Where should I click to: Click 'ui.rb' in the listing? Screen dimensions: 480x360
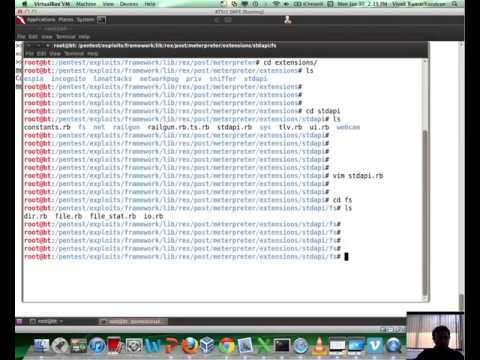pos(319,127)
